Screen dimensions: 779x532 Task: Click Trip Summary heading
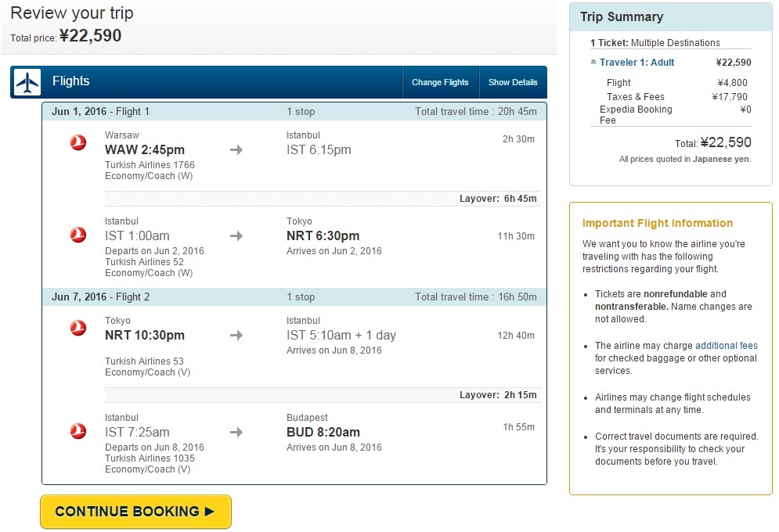tap(622, 17)
